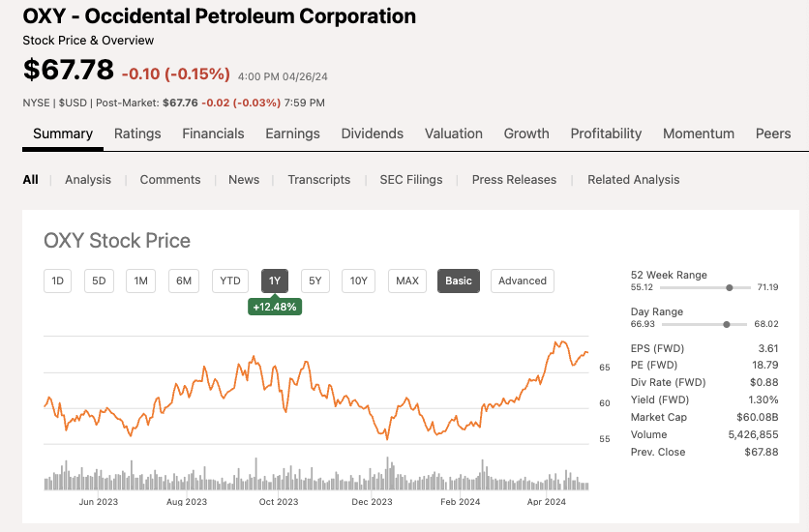Viewport: 809px width, 532px height.
Task: Select the 1Y chart range
Action: pos(275,281)
